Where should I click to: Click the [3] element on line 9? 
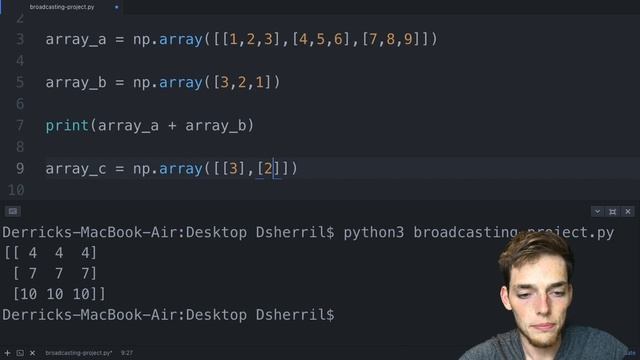[233, 169]
